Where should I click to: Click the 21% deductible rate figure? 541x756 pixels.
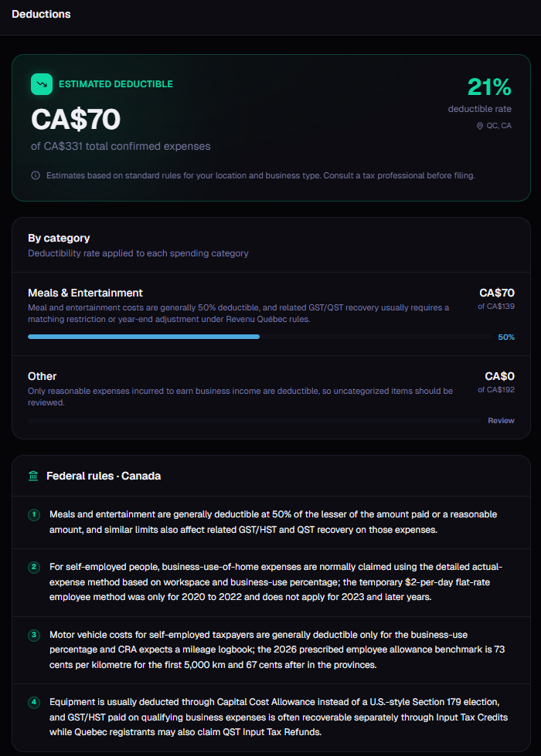488,87
